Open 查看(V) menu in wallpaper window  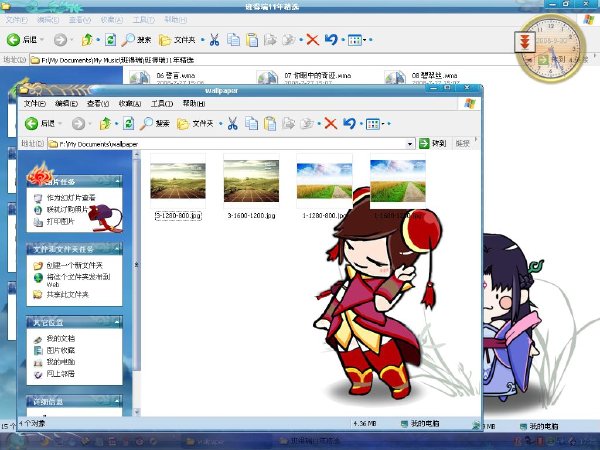[98, 103]
